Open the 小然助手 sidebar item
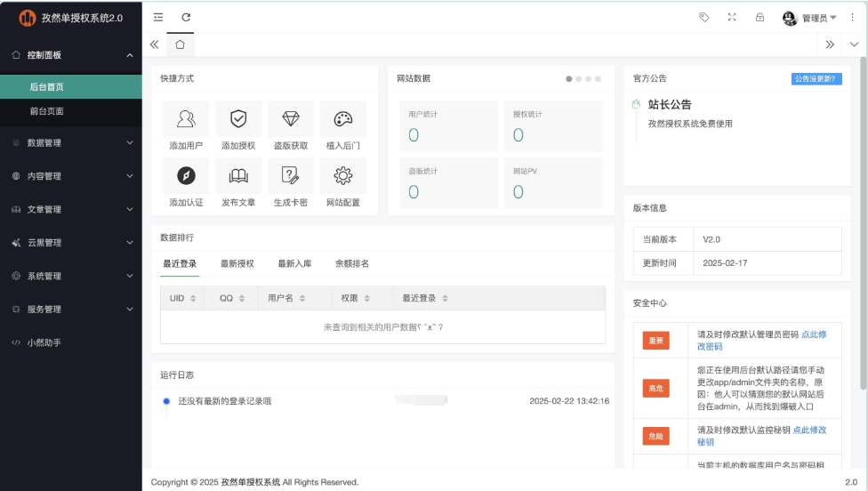Viewport: 868px width, 491px height. point(71,342)
